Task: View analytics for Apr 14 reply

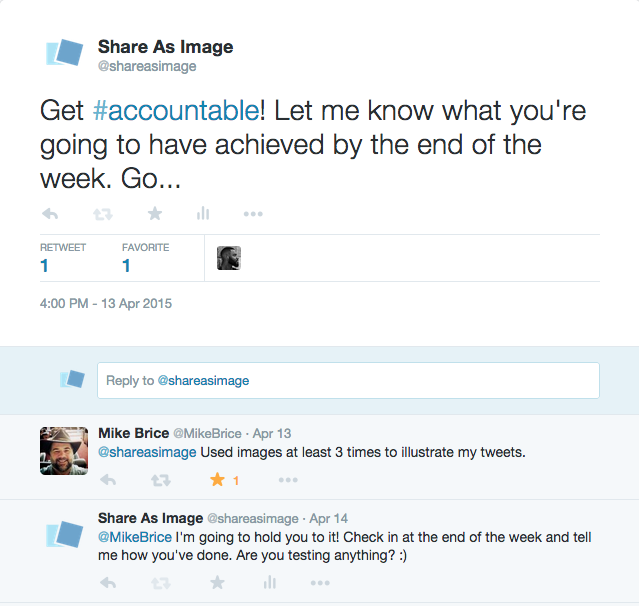Action: (269, 582)
